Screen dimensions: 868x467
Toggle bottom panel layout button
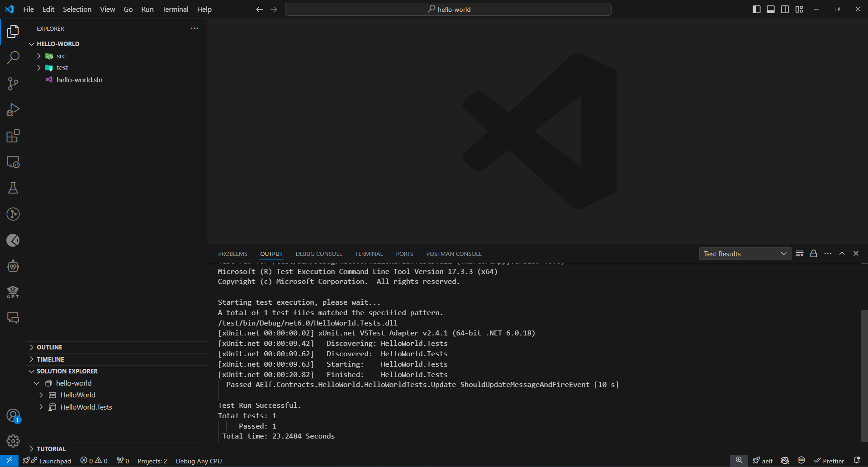(x=771, y=9)
